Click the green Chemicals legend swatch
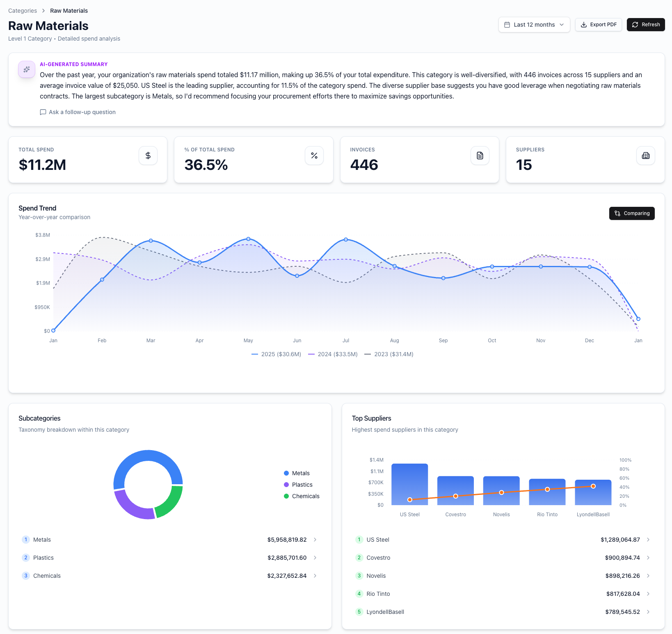Viewport: 672px width, 634px height. [286, 496]
